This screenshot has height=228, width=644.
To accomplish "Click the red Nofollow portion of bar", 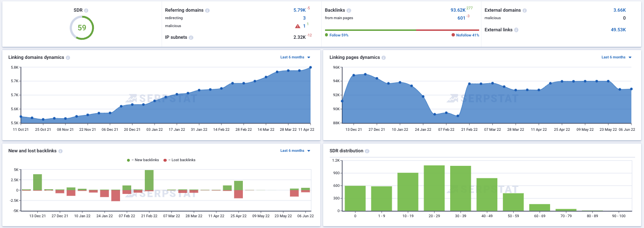I will point(447,30).
